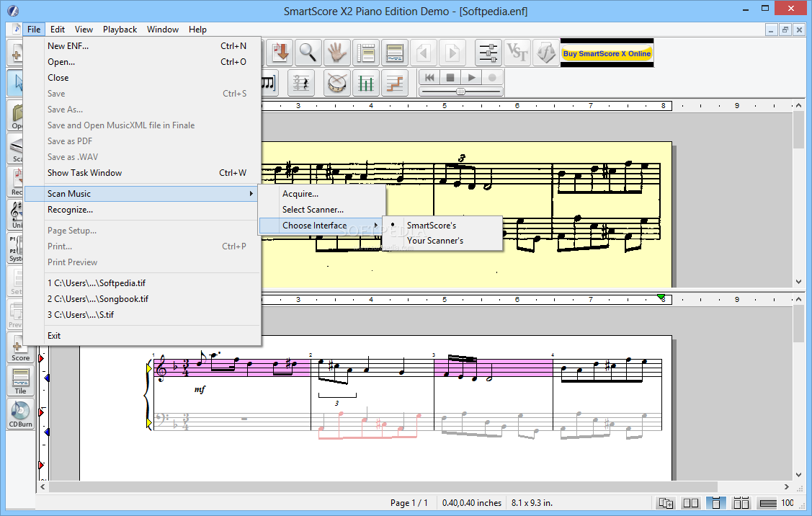812x516 pixels.
Task: Open recent file Softpedia.tif
Action: pyautogui.click(x=141, y=283)
